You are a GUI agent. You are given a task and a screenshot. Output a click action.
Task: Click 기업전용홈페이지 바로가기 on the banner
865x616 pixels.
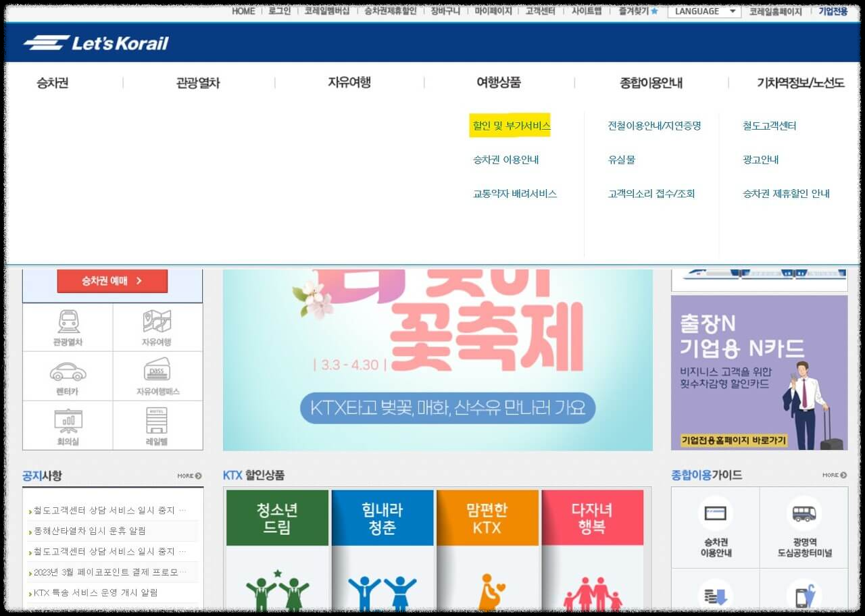click(x=734, y=440)
